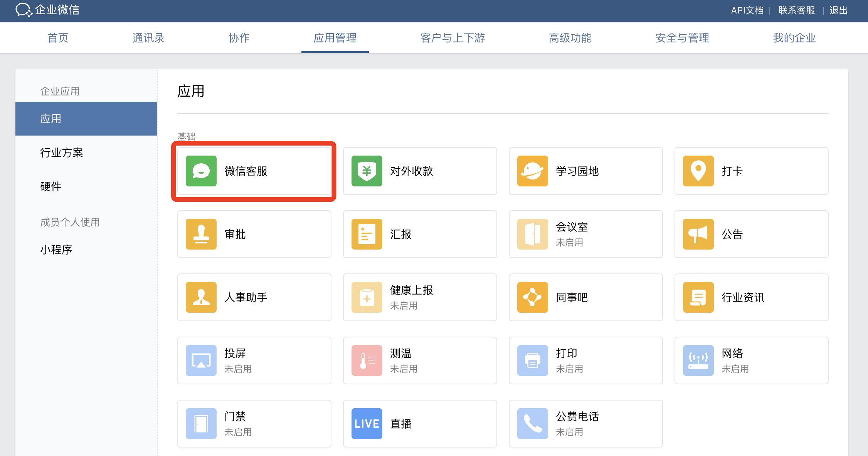
Task: Click the 打印 printer icon
Action: [533, 360]
